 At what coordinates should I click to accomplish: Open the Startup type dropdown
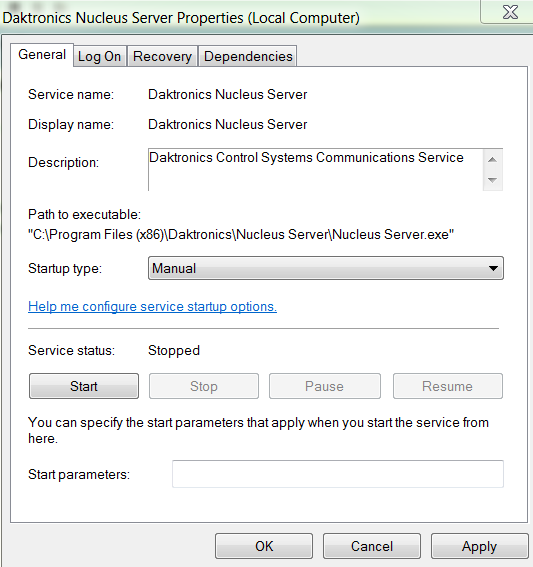(x=326, y=268)
